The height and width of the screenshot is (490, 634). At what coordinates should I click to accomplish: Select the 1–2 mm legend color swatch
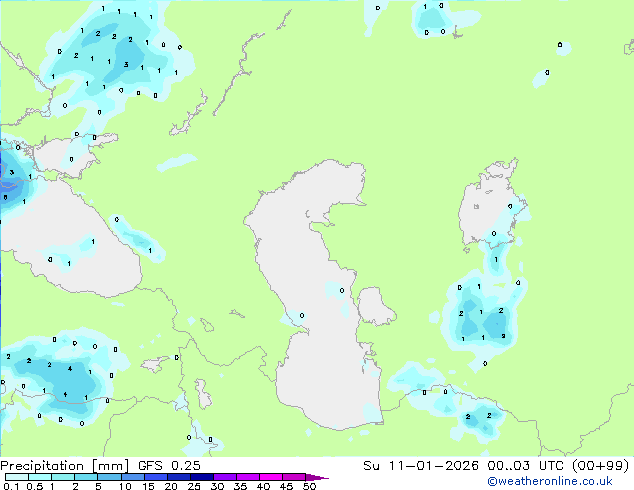point(63,477)
